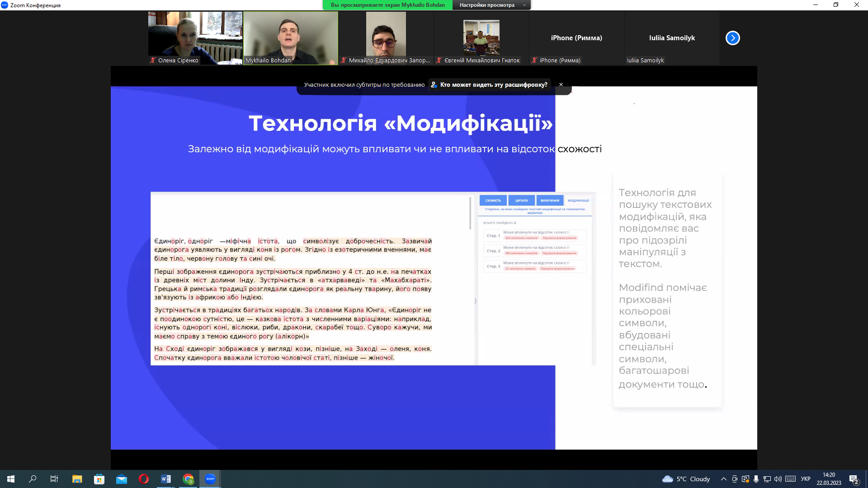Image resolution: width=868 pixels, height=488 pixels.
Task: Click the microphone icon in the system tray
Action: coord(756,479)
